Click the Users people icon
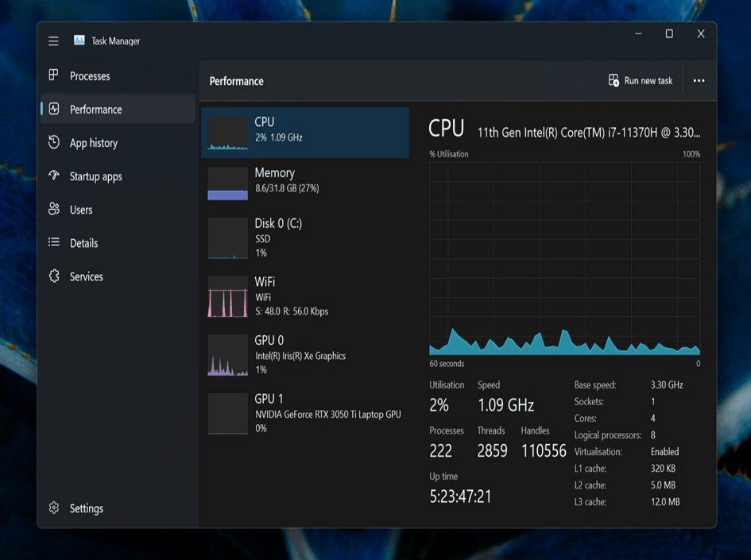The image size is (751, 560). [x=54, y=209]
